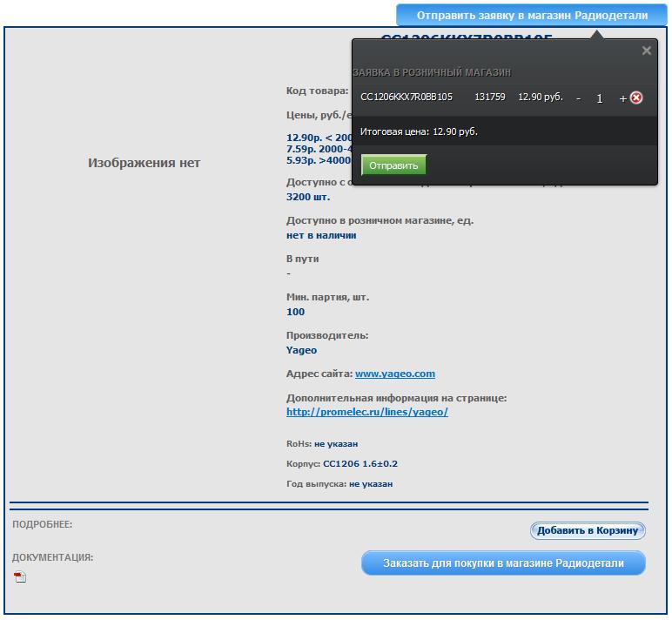Click manufacturer name Yageo
Screen dimensions: 672x620
pyautogui.click(x=301, y=350)
